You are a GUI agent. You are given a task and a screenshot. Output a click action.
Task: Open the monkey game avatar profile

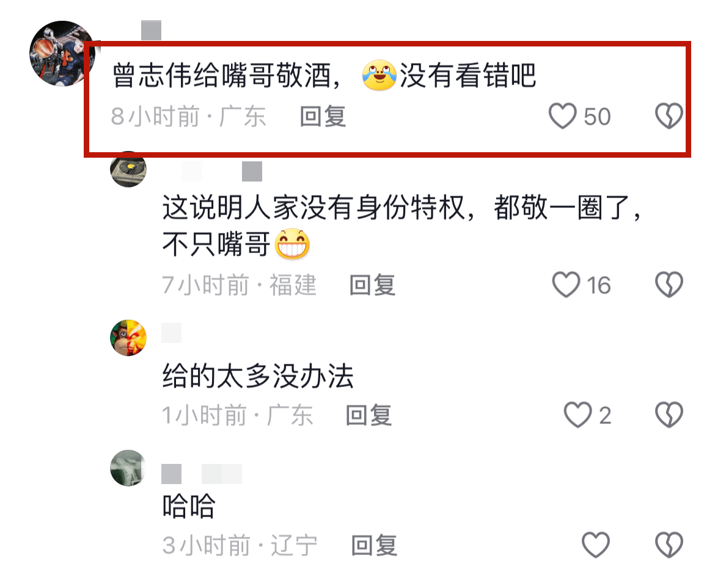(x=128, y=338)
